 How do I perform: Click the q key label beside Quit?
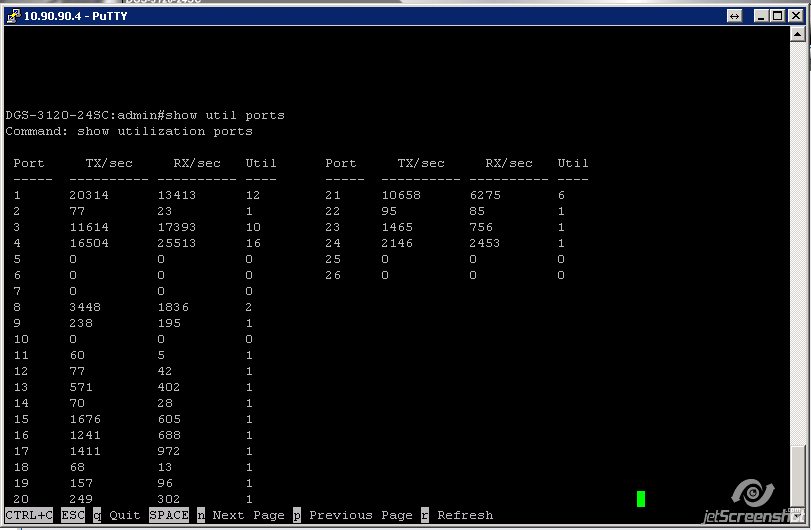[97, 515]
